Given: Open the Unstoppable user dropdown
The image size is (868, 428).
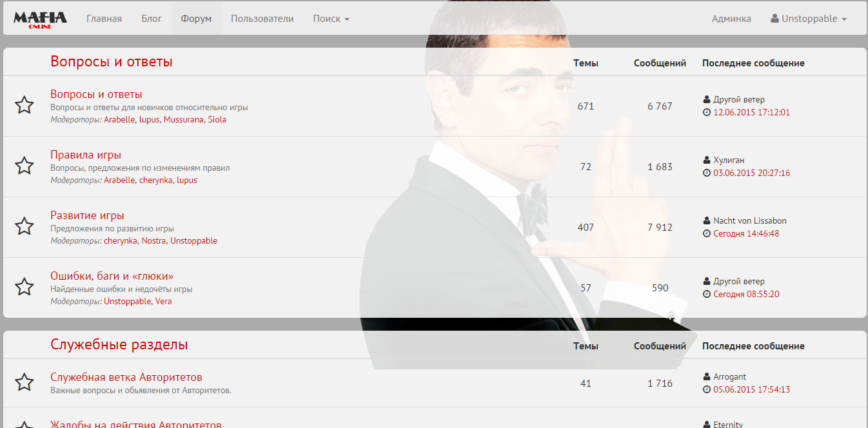Looking at the screenshot, I should click(x=809, y=19).
